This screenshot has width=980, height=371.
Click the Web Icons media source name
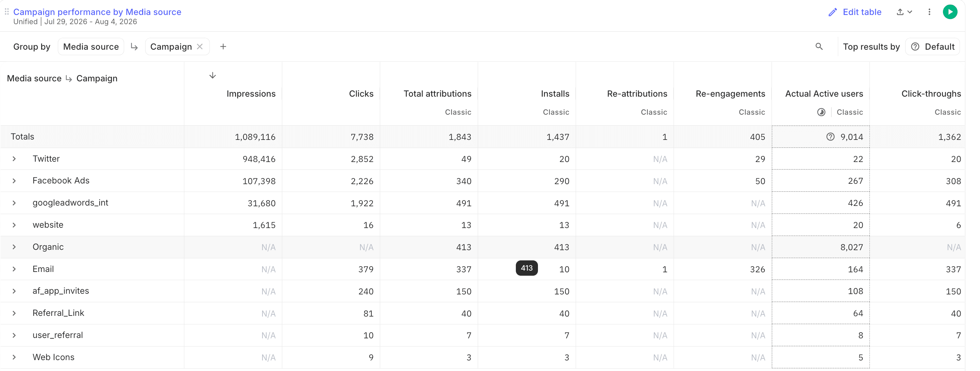(x=53, y=357)
